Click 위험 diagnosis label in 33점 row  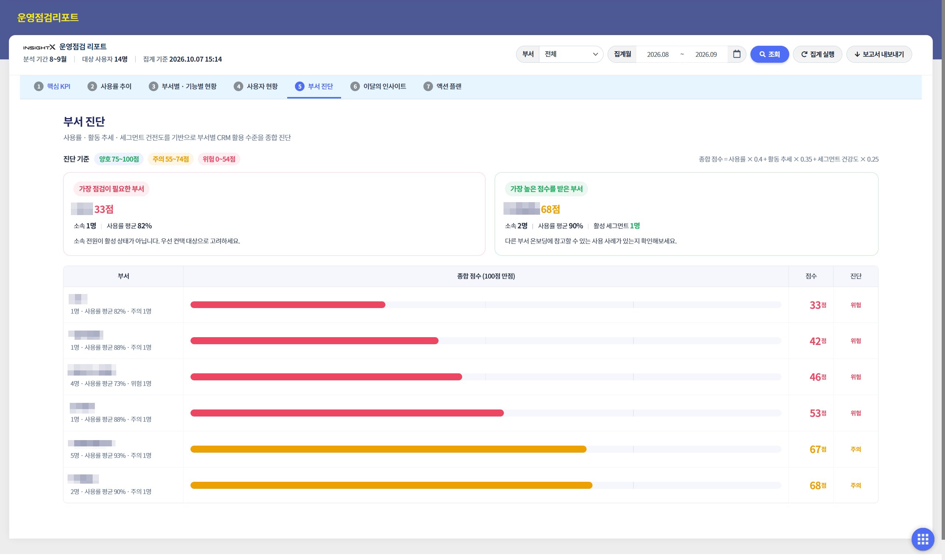[x=856, y=305]
